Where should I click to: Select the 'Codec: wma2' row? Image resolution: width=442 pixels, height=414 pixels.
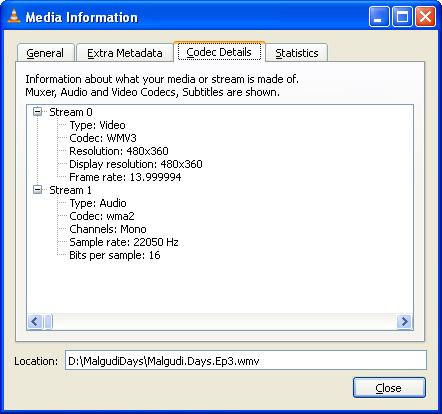(x=102, y=216)
